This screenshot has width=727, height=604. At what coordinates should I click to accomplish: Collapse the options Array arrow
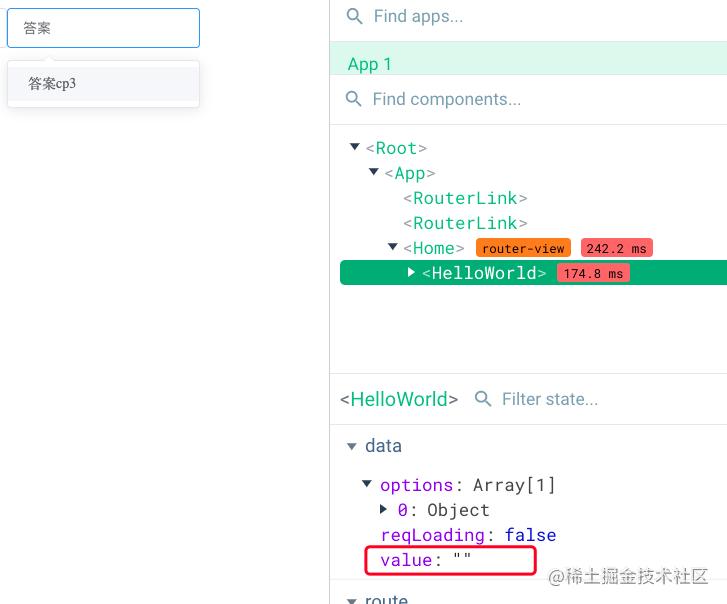point(367,484)
